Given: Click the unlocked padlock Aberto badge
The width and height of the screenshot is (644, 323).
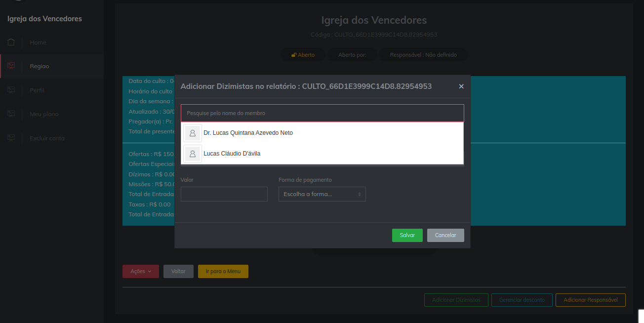Looking at the screenshot, I should click(303, 55).
